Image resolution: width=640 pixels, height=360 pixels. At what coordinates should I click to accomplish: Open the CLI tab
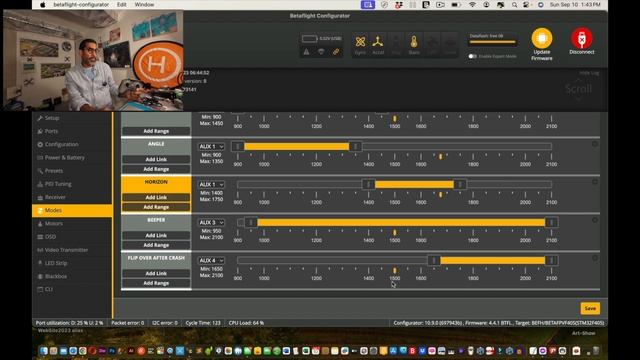[x=72, y=289]
